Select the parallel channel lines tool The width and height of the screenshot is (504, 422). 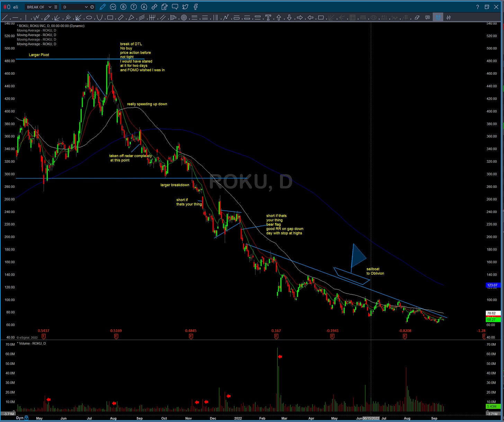tap(163, 17)
